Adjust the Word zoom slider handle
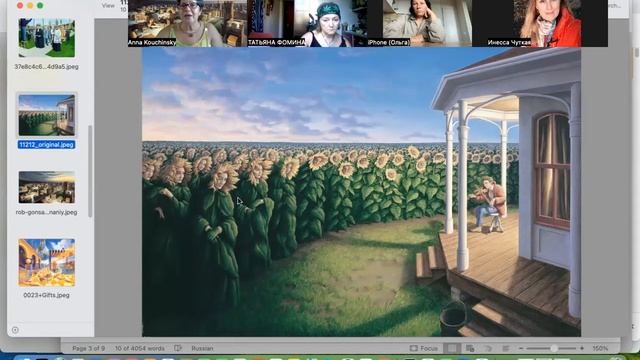640x360 pixels. pos(554,349)
